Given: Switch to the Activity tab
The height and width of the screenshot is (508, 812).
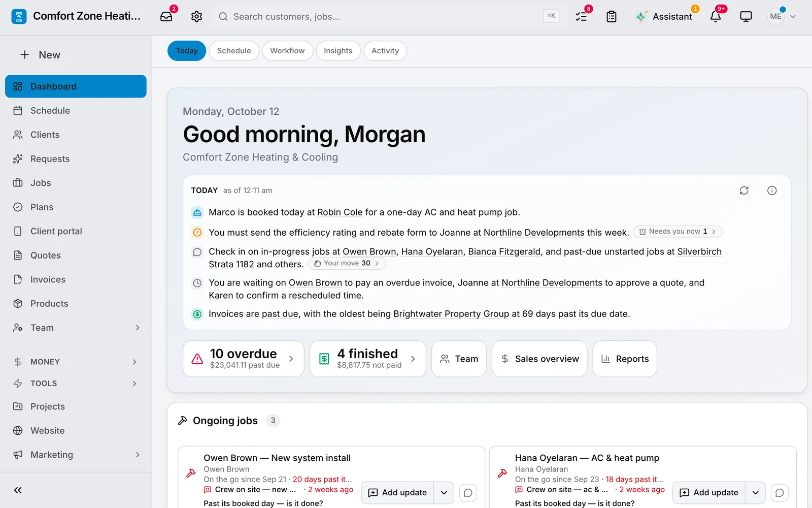Looking at the screenshot, I should [385, 51].
